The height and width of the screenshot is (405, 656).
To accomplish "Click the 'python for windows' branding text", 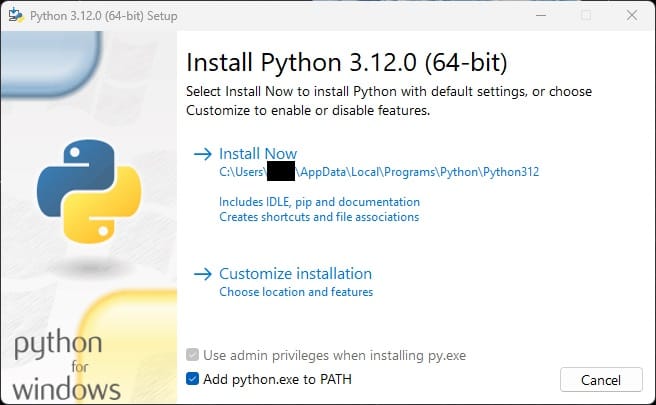I will (x=66, y=365).
